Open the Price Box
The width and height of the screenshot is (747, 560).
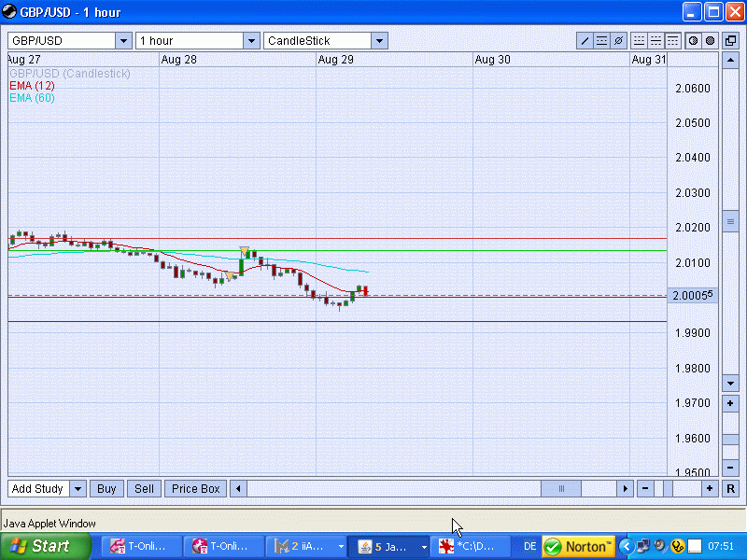coord(195,488)
